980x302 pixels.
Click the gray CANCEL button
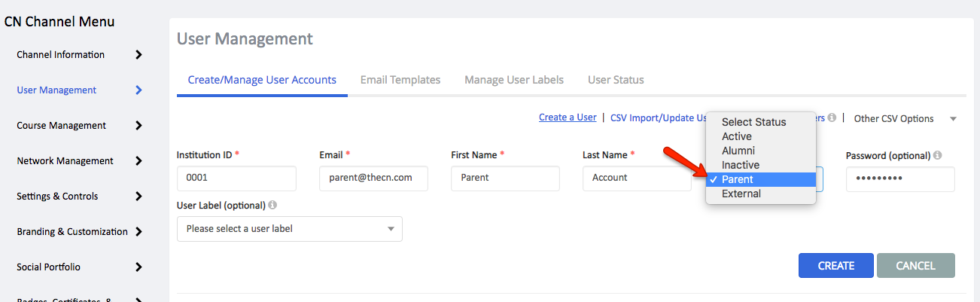(x=916, y=266)
